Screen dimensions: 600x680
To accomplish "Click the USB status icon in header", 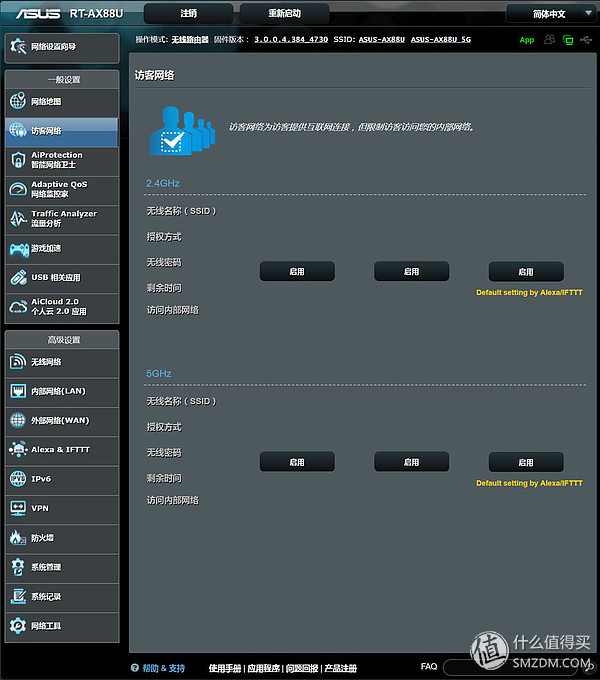I will 586,40.
